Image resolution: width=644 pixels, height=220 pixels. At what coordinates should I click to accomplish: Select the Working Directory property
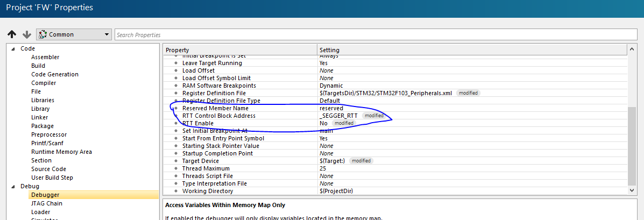[208, 191]
